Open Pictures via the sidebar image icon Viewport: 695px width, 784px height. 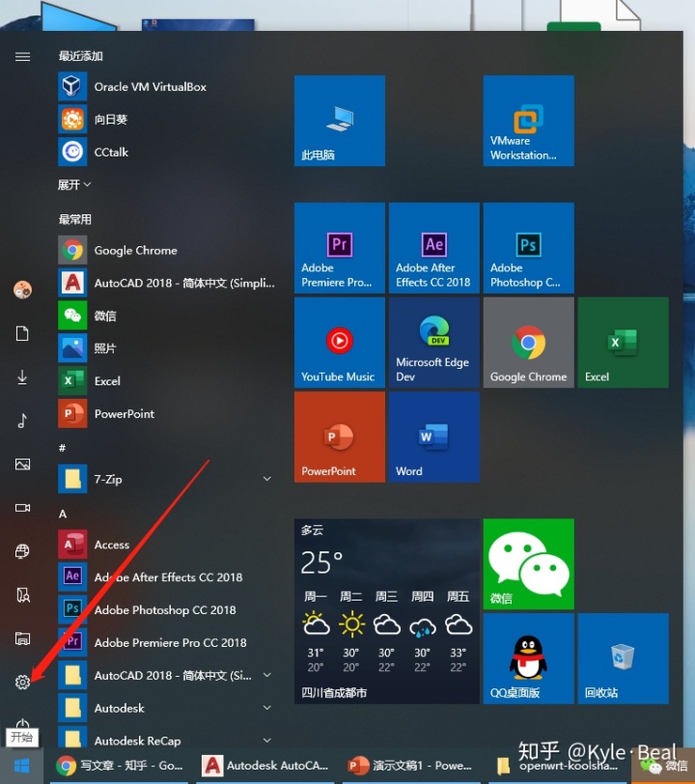point(22,464)
